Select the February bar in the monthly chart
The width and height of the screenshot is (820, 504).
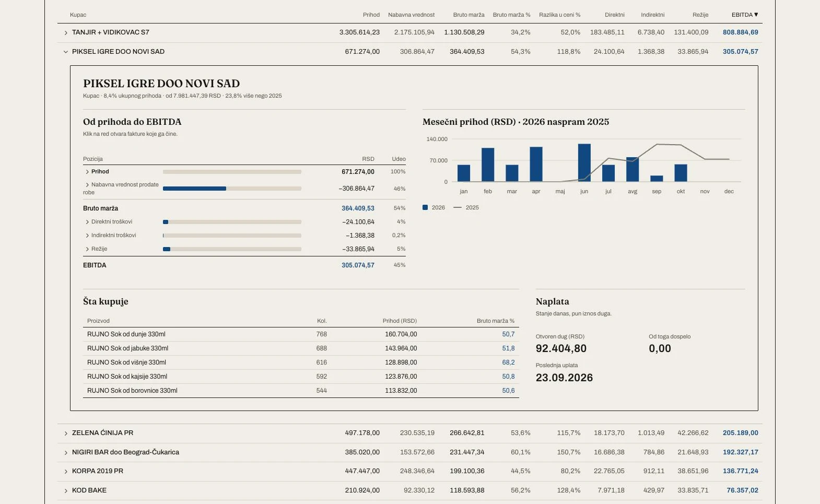488,165
